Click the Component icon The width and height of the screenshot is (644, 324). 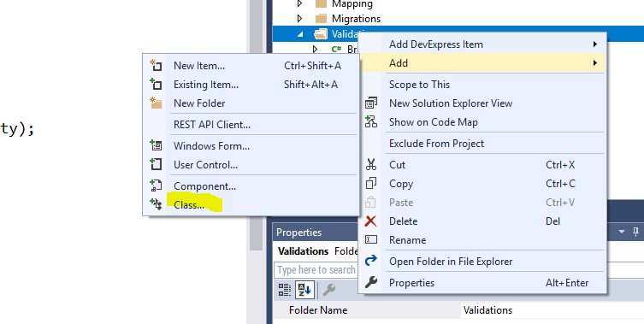click(x=156, y=186)
